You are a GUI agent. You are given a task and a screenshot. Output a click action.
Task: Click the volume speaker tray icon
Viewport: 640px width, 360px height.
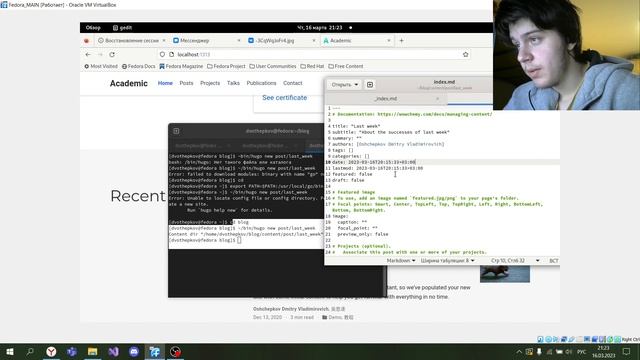tap(569, 351)
